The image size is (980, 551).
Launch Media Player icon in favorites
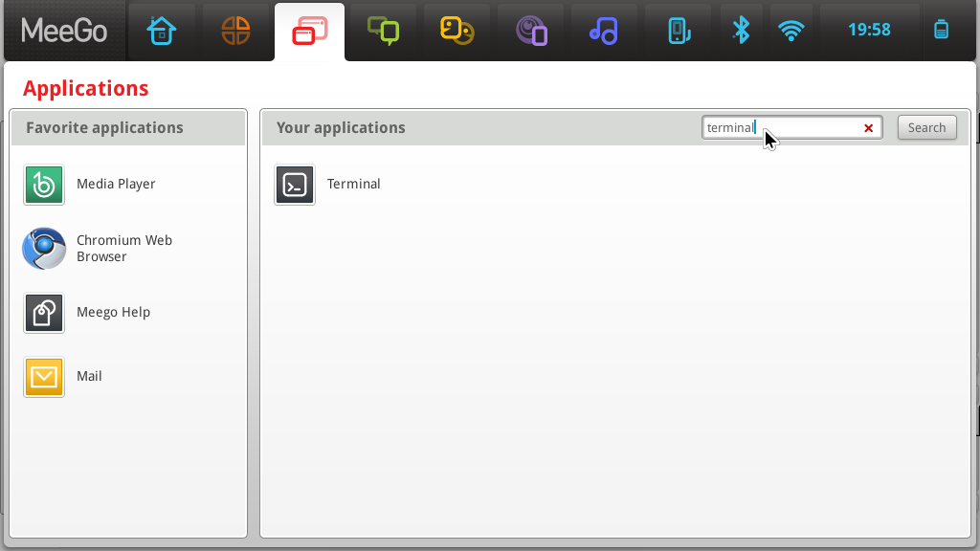tap(44, 185)
